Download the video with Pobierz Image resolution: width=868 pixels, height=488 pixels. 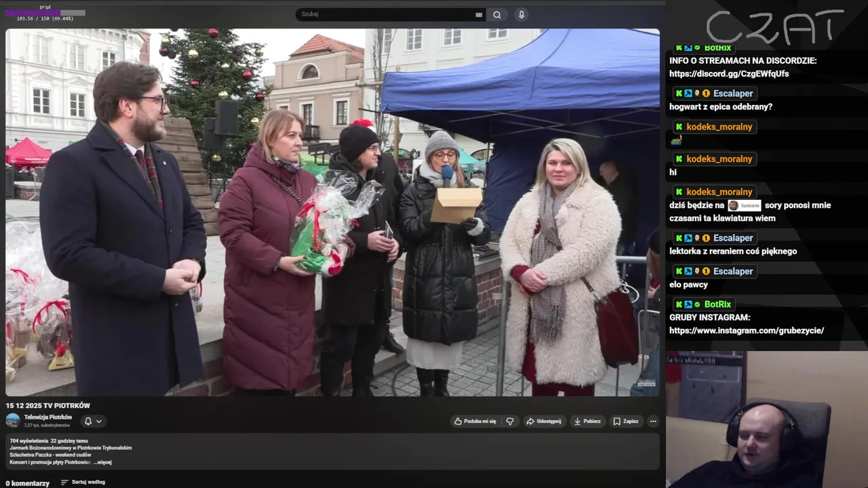(587, 421)
